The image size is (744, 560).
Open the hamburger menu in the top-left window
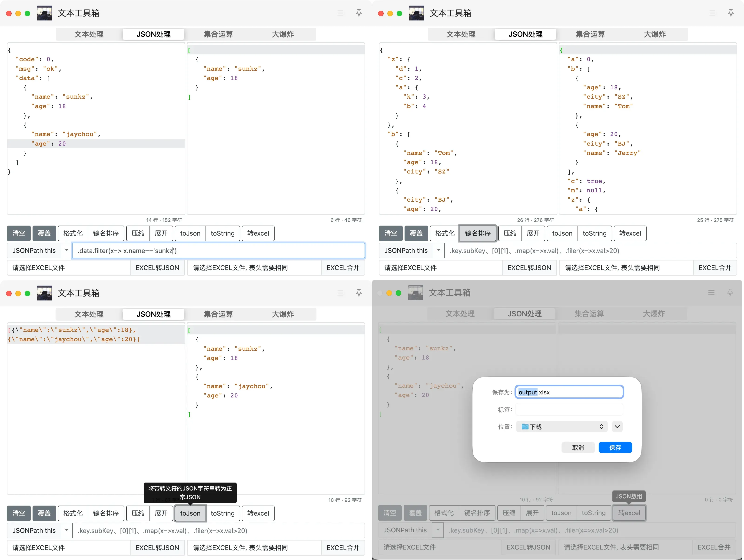point(340,13)
